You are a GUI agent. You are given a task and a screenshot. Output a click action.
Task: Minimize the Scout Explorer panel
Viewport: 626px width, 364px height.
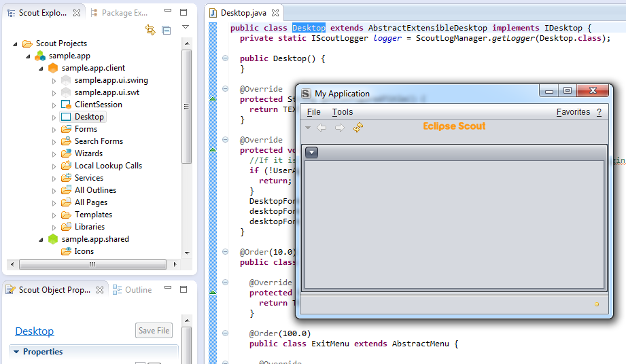[168, 10]
